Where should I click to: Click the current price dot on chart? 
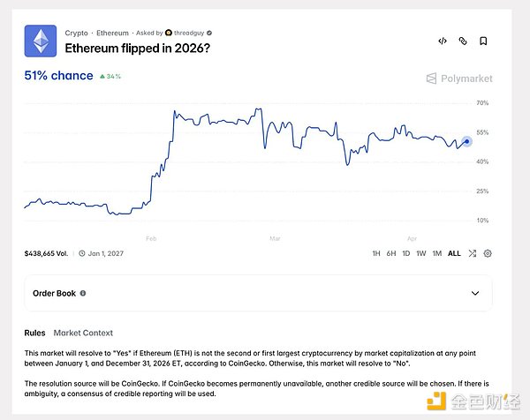tap(466, 140)
